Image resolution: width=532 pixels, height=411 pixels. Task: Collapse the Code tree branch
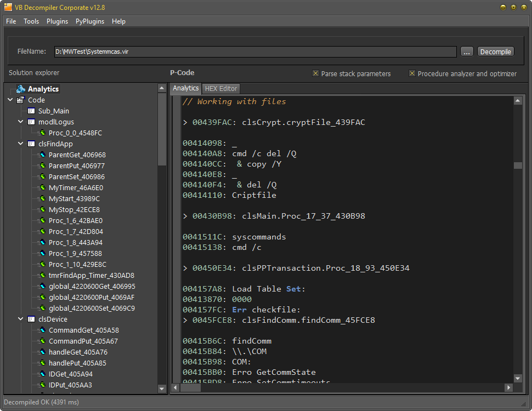pos(10,100)
